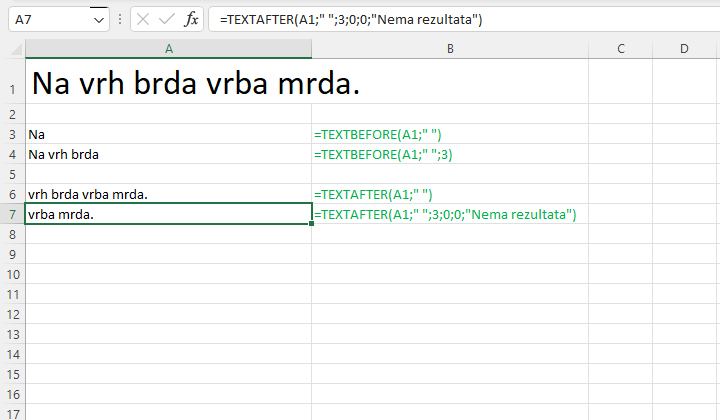Select cell A6 containing "vrh brda vrba mrda."
Viewport: 720px width, 420px height.
tap(168, 194)
